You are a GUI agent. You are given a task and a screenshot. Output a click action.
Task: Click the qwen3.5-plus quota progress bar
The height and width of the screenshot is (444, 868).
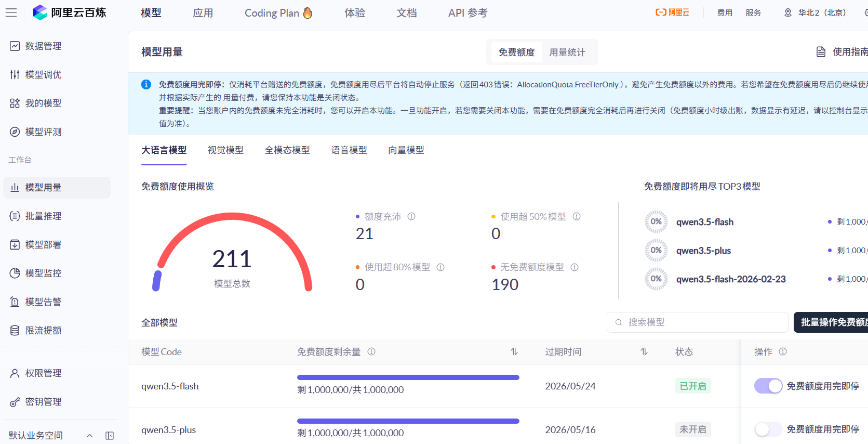[408, 421]
